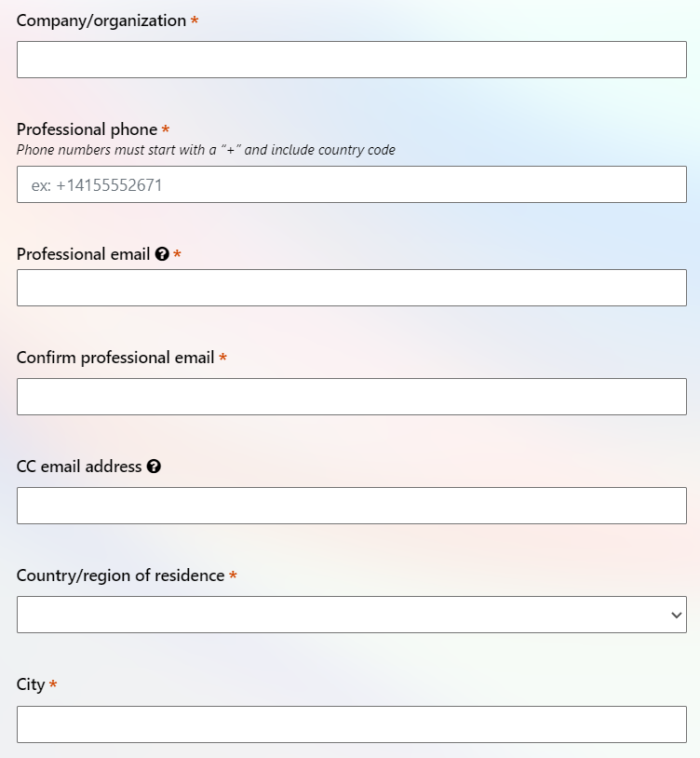Click required asterisk beside City label
The height and width of the screenshot is (758, 700).
(53, 684)
